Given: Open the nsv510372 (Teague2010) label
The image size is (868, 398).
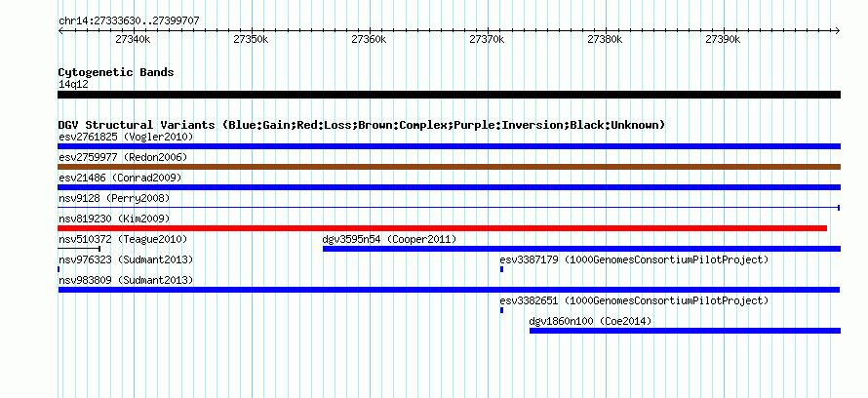Looking at the screenshot, I should [123, 239].
